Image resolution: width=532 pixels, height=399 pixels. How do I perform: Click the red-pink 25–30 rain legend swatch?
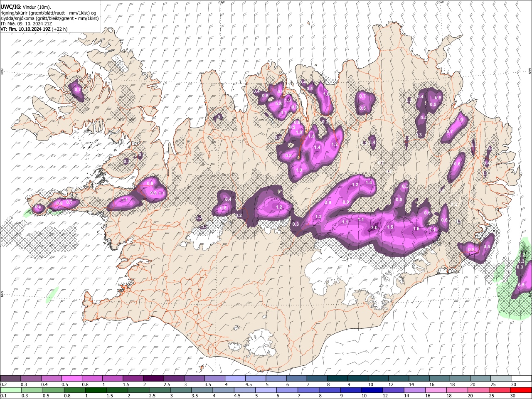pyautogui.click(x=499, y=390)
